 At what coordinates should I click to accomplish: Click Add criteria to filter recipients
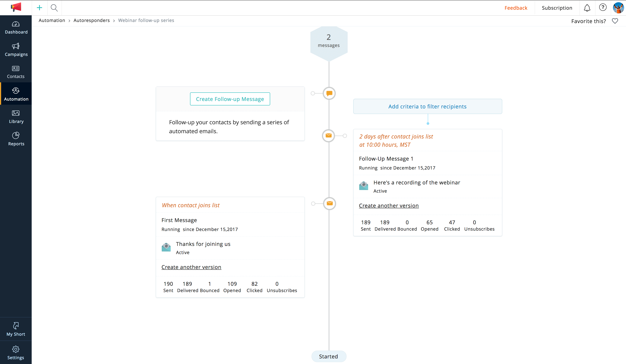(x=427, y=106)
